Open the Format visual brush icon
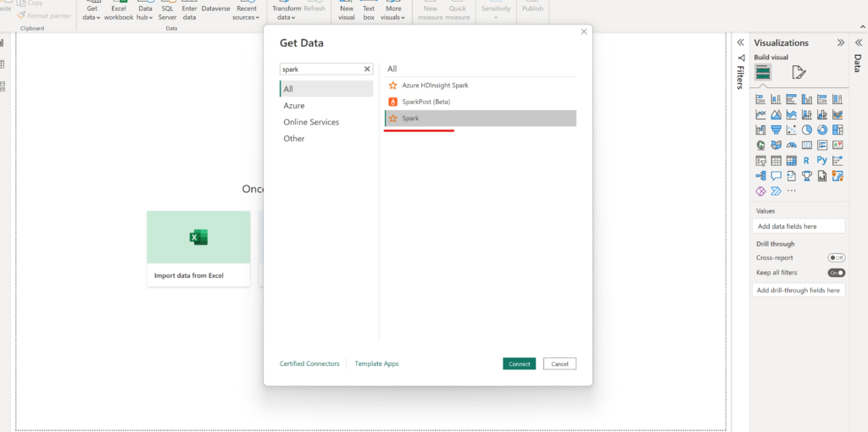The width and height of the screenshot is (868, 432). tap(798, 73)
